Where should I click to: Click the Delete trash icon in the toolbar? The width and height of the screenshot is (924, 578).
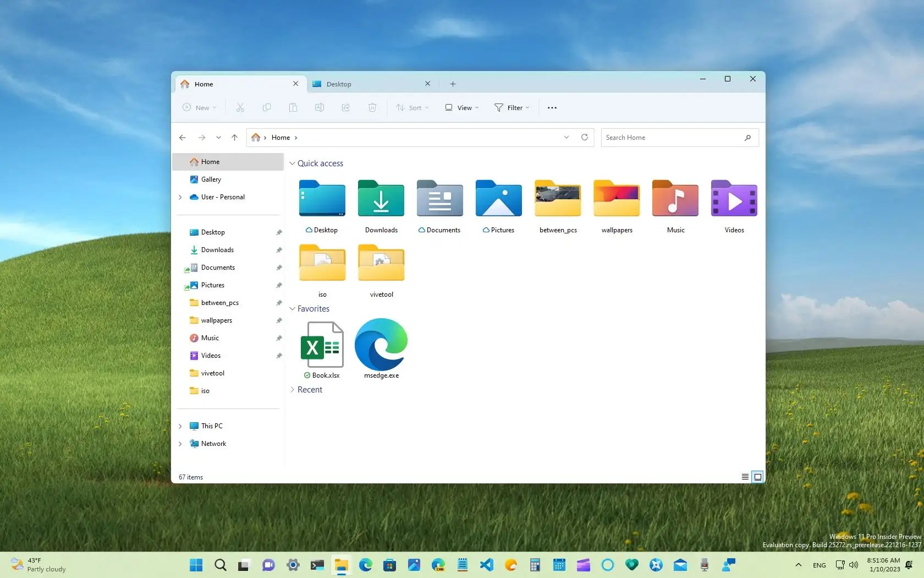[372, 107]
